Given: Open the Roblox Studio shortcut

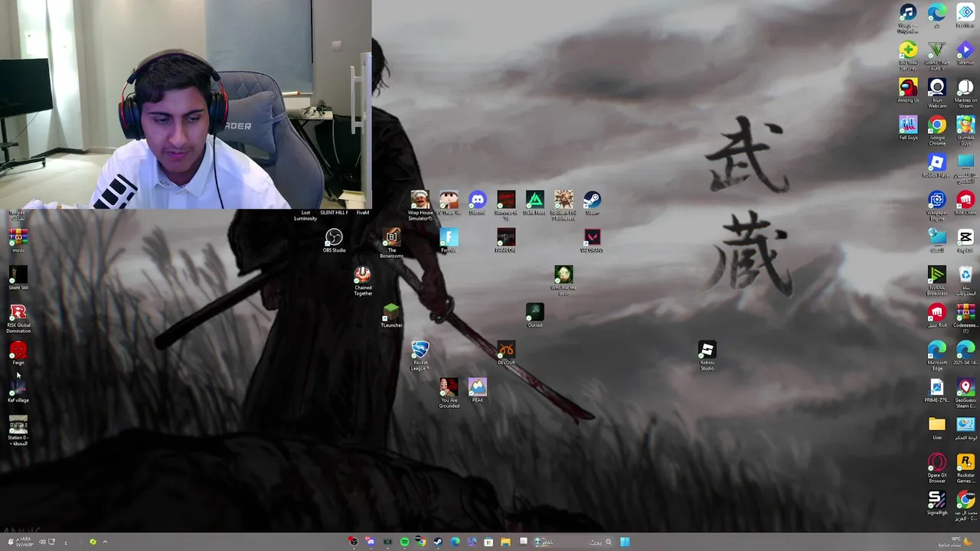Looking at the screenshot, I should [x=707, y=356].
